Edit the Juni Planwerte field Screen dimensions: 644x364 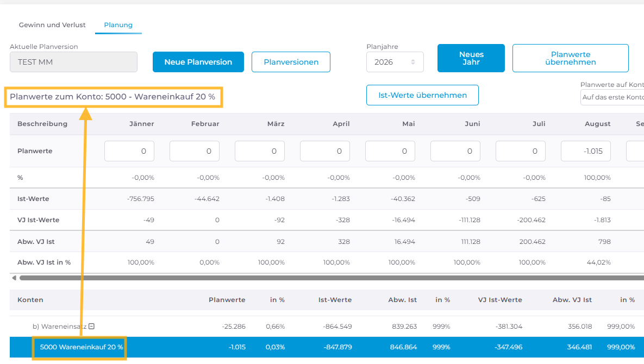455,151
